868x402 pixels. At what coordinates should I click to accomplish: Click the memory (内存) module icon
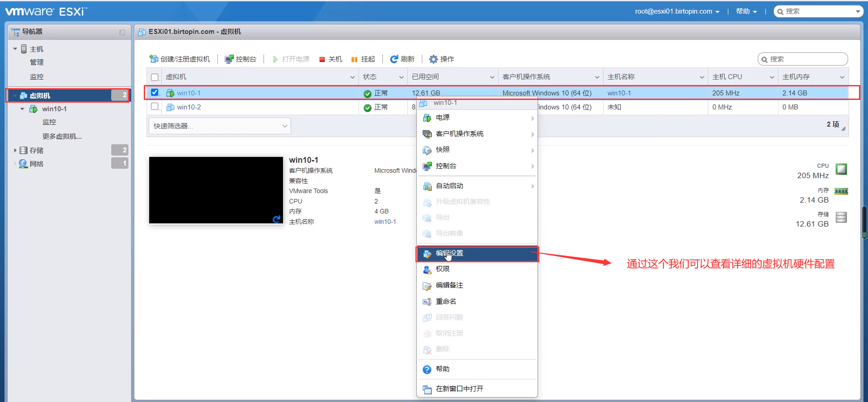click(x=841, y=191)
